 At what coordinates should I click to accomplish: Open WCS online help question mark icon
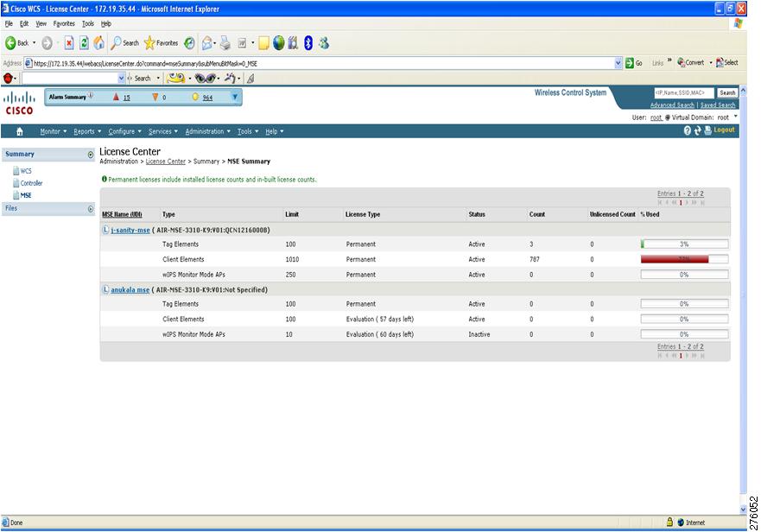coord(688,130)
